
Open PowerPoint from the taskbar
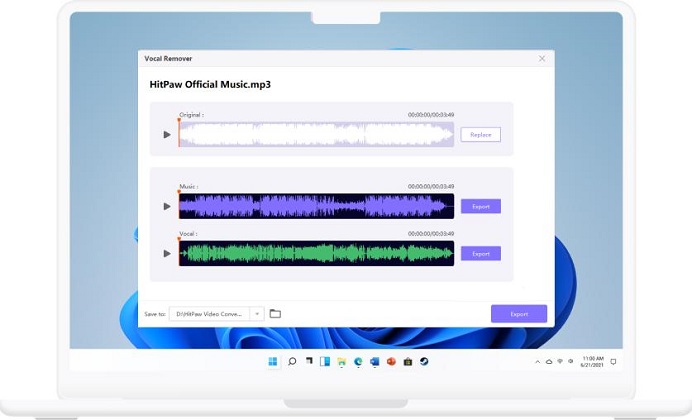tap(391, 362)
